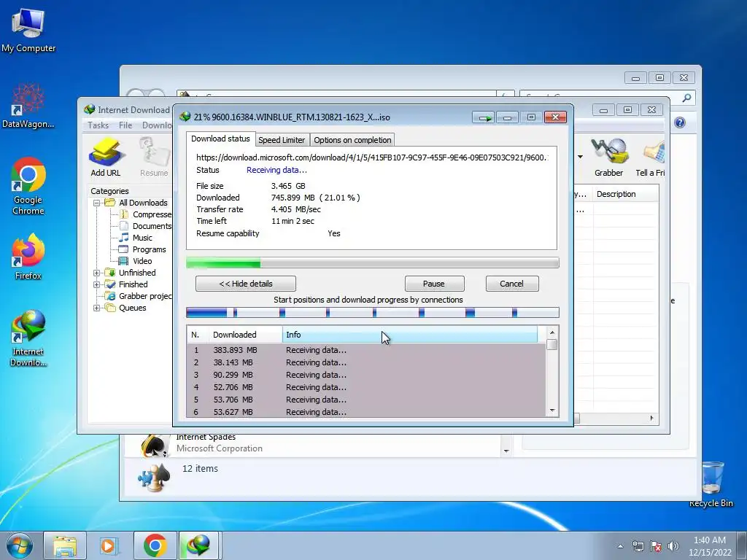Click the IDM taskbar button
The height and width of the screenshot is (560, 747).
tap(199, 545)
